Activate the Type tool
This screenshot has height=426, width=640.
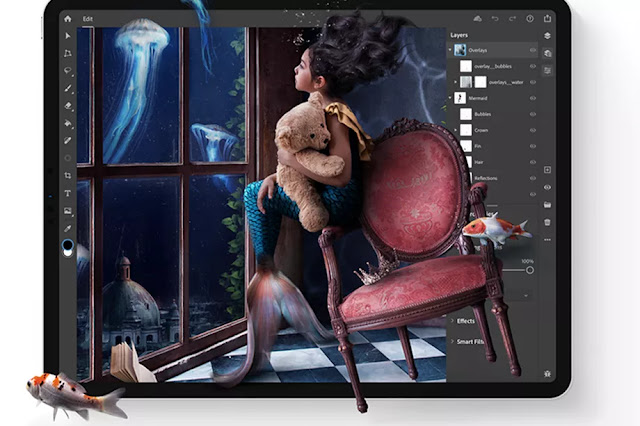(x=68, y=193)
